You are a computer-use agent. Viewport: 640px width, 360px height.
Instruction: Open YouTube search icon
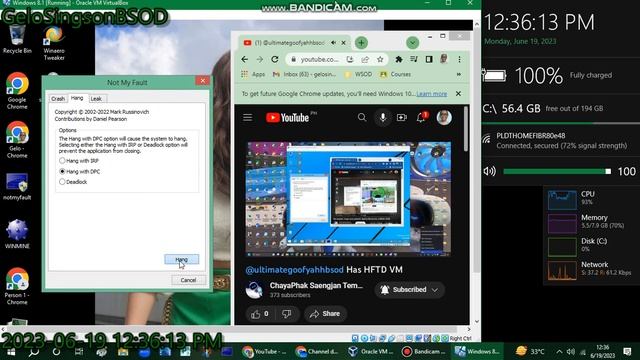(362, 118)
